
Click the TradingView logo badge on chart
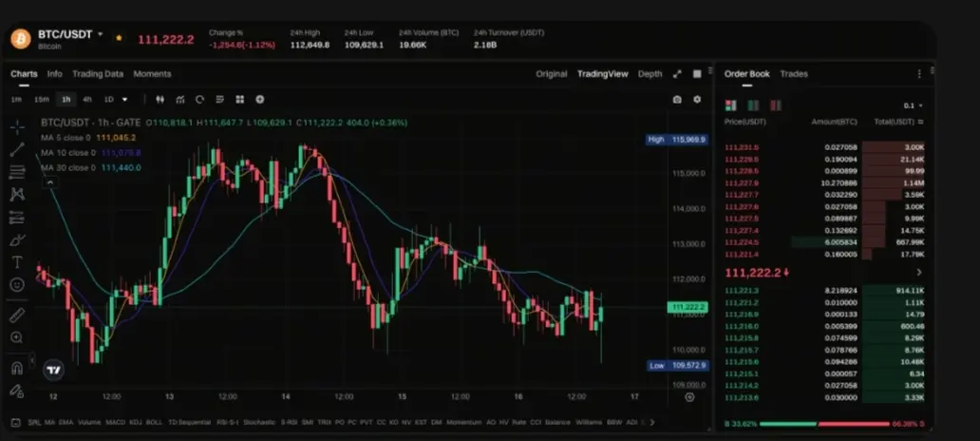pyautogui.click(x=54, y=371)
